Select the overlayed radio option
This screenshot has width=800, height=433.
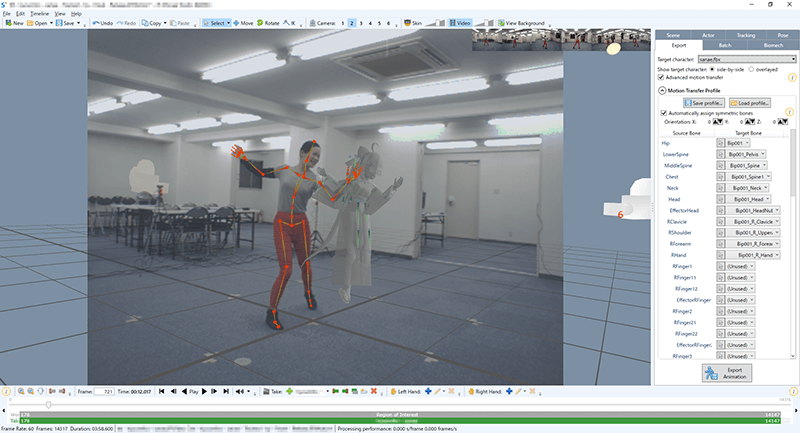click(751, 69)
